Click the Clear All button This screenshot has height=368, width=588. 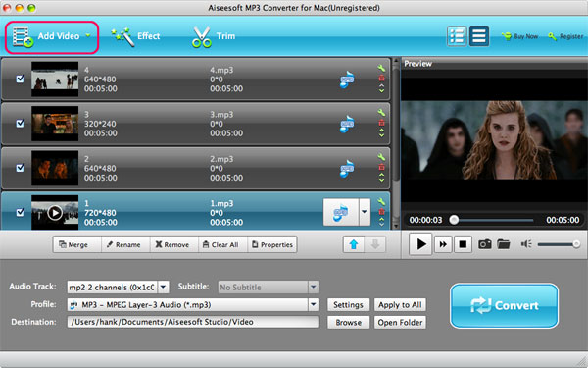pyautogui.click(x=222, y=244)
